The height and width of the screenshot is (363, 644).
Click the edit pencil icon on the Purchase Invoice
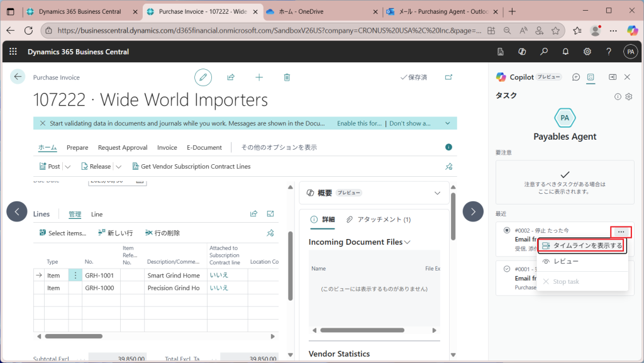[x=203, y=77]
